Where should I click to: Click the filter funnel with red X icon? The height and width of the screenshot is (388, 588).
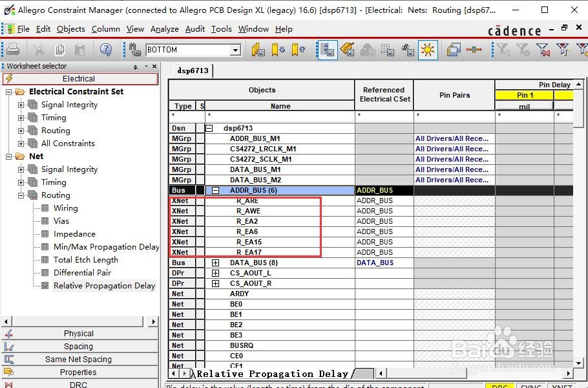click(x=543, y=50)
